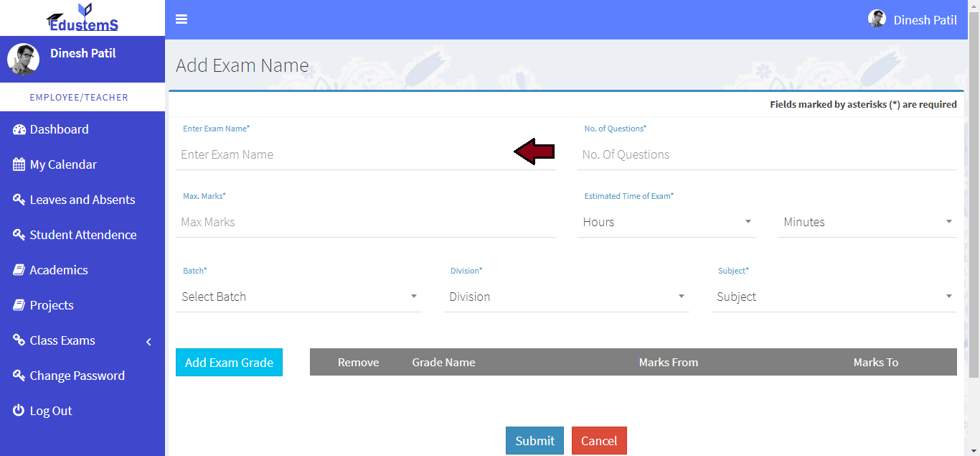The image size is (980, 456).
Task: Click the hamburger menu icon
Action: click(182, 19)
